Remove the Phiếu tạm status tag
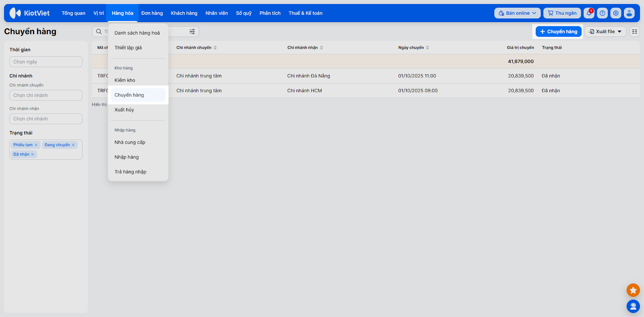 click(36, 145)
